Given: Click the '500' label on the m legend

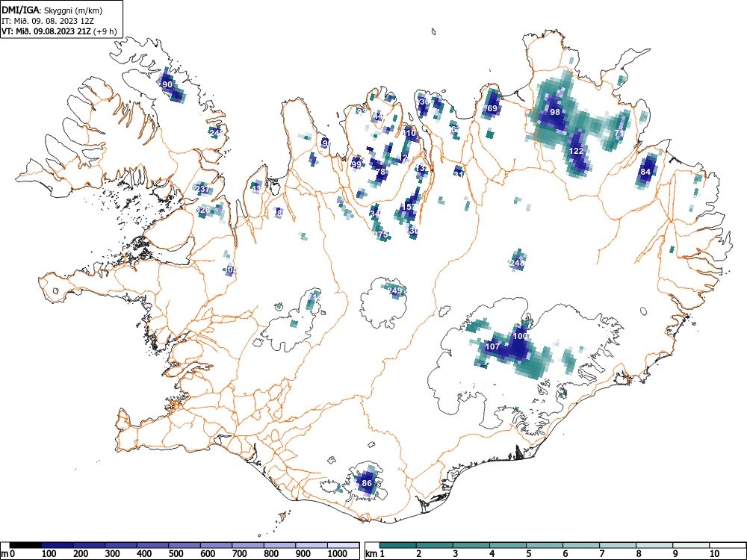Looking at the screenshot, I should coord(176,554).
